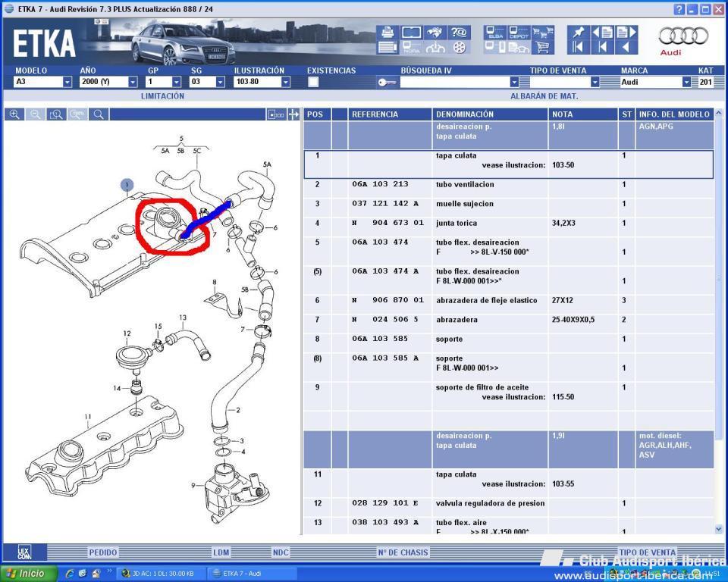Screen dimensions: 728x582
Task: Click the zoom in magnifier icon
Action: pyautogui.click(x=14, y=114)
